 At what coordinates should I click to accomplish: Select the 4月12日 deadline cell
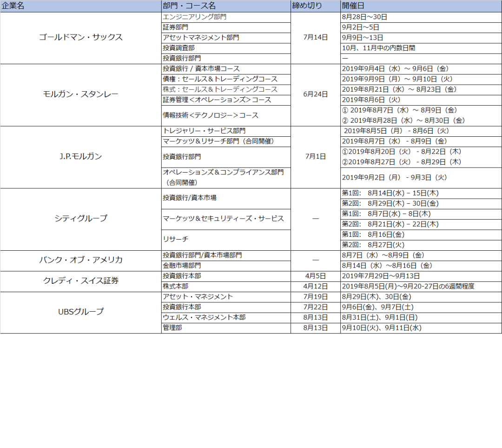tap(315, 287)
